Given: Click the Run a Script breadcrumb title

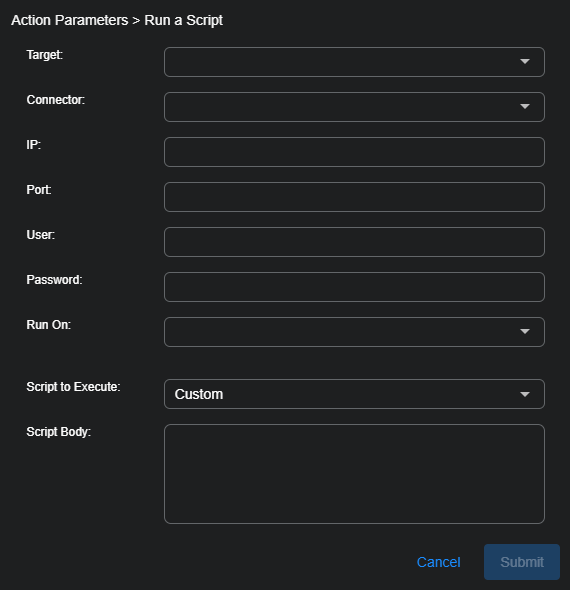Looking at the screenshot, I should (184, 20).
